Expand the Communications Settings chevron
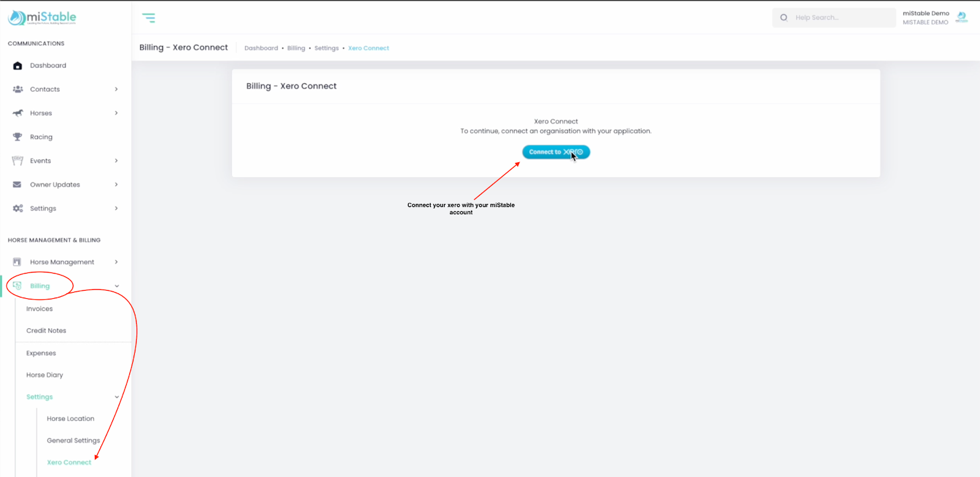 tap(116, 208)
